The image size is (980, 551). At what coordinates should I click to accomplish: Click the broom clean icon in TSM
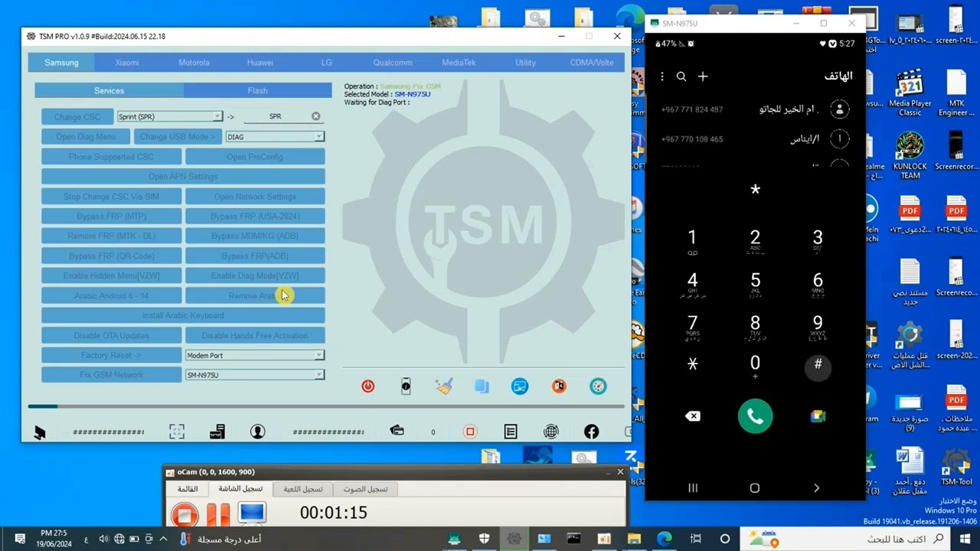tap(444, 386)
